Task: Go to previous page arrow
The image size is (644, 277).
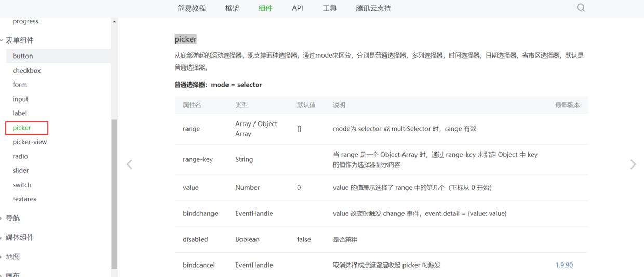Action: pyautogui.click(x=129, y=164)
